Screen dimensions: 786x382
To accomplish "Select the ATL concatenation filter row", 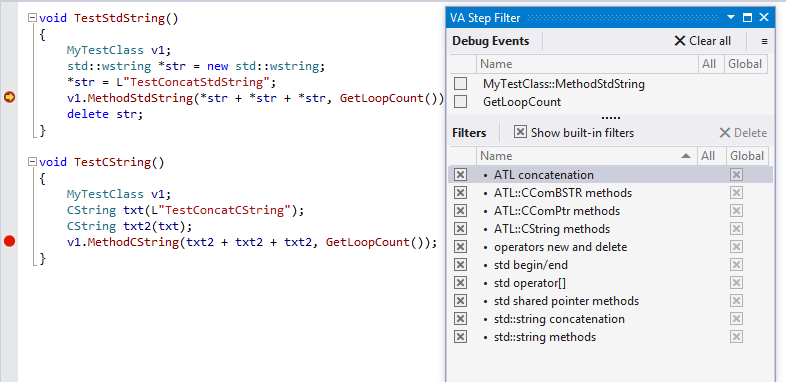I will (611, 174).
